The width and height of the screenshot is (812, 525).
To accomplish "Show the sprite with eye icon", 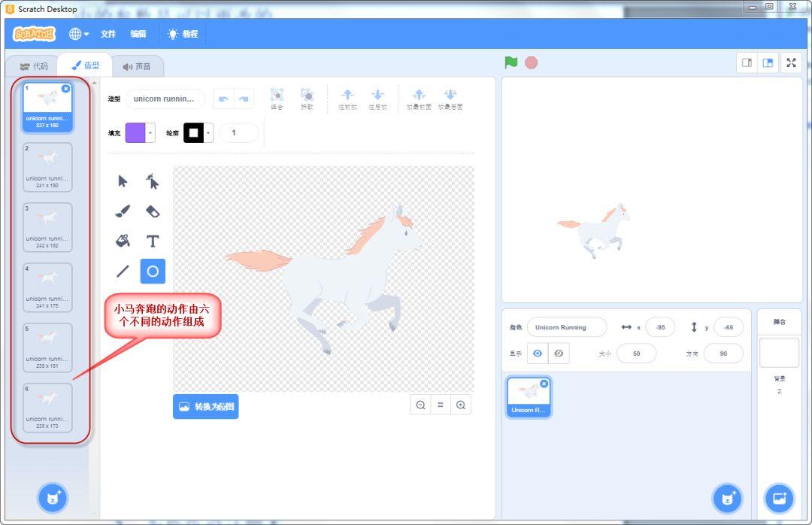I will [x=538, y=354].
